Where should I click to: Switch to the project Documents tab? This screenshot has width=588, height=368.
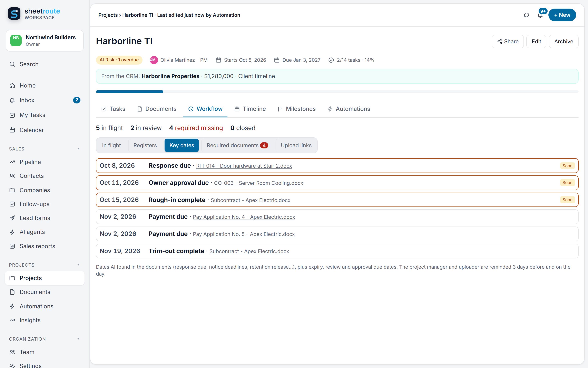tap(157, 109)
